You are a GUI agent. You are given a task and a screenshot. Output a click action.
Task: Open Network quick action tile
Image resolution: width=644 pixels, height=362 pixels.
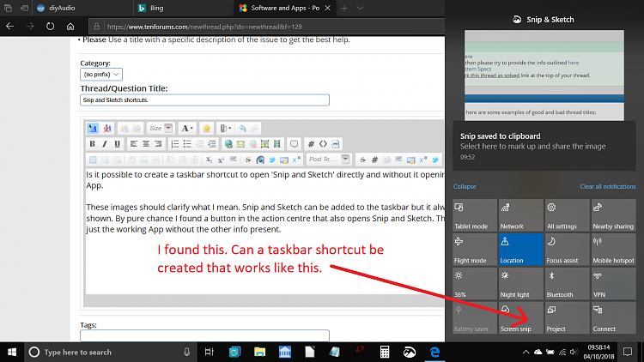point(521,215)
